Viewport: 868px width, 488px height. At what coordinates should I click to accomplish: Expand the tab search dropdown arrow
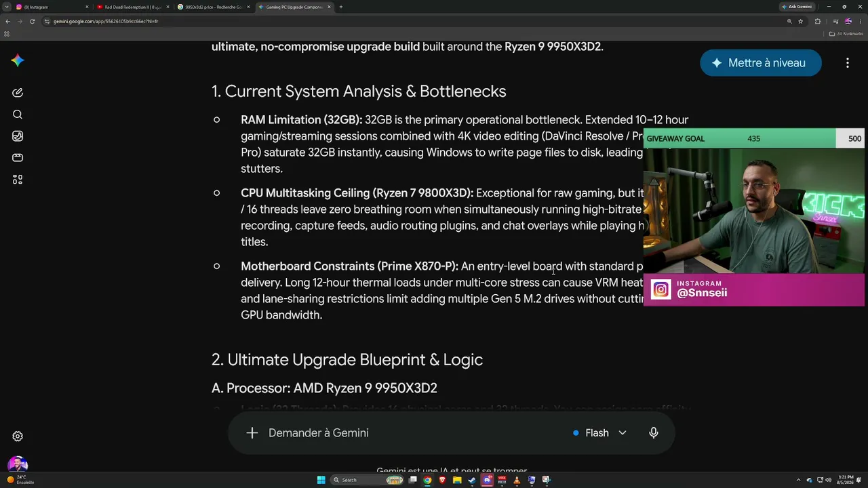click(x=7, y=7)
